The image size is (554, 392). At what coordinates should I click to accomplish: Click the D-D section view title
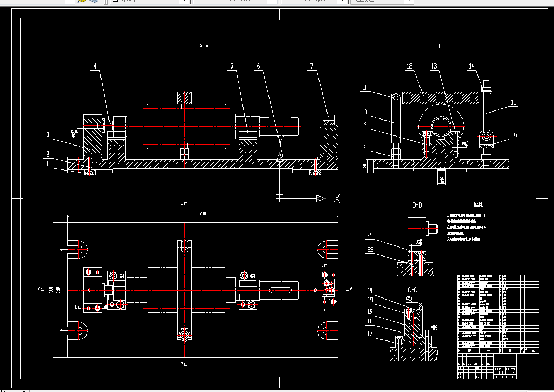click(x=417, y=205)
